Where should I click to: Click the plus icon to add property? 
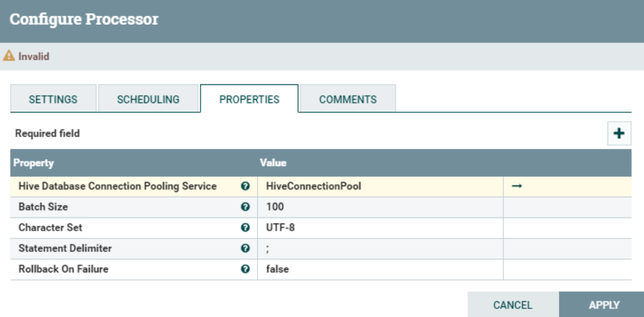[619, 133]
